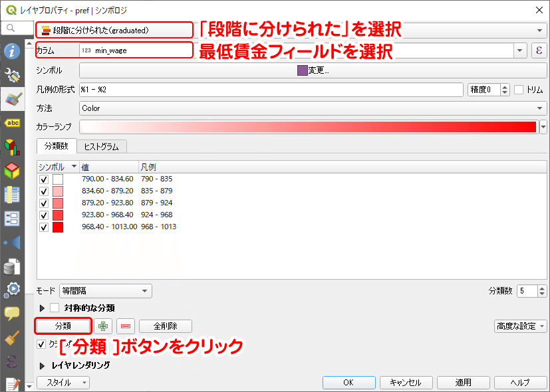550x392 pixels.
Task: Open the モード 等間隔 dropdown
Action: [x=106, y=291]
